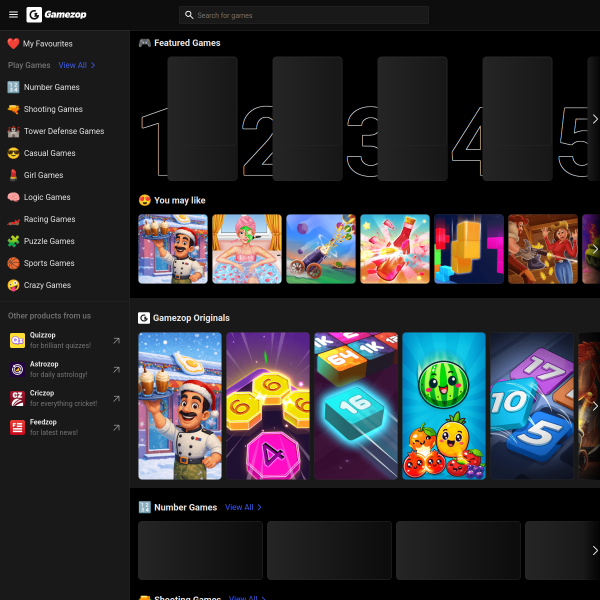Open cowboy saloon game thumbnail
This screenshot has height=600, width=600.
click(x=543, y=249)
